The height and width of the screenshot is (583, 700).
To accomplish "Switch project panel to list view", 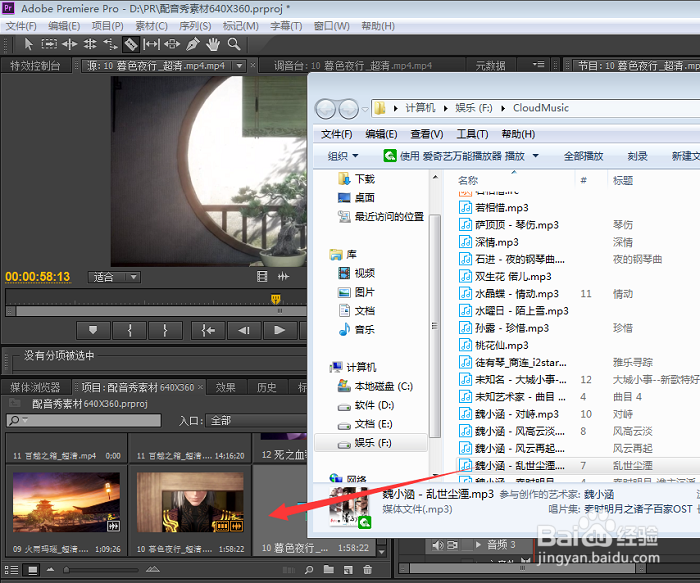I will coord(11,570).
